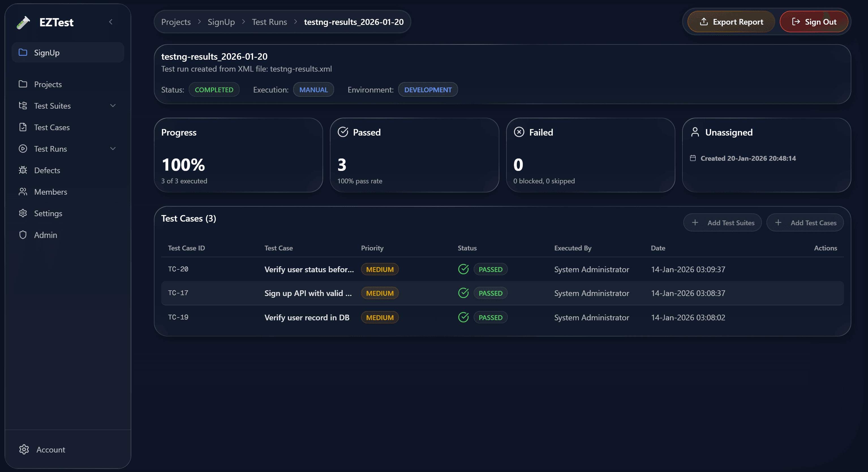Open Members via the people icon
The image size is (868, 472).
(23, 192)
